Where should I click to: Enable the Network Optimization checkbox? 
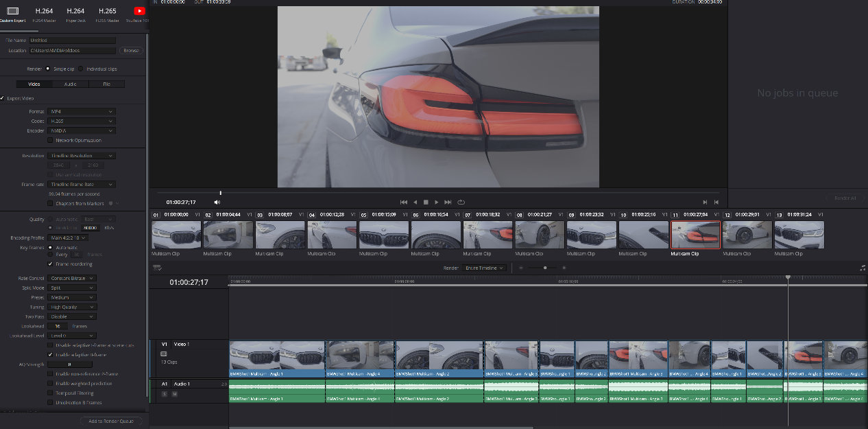point(50,140)
